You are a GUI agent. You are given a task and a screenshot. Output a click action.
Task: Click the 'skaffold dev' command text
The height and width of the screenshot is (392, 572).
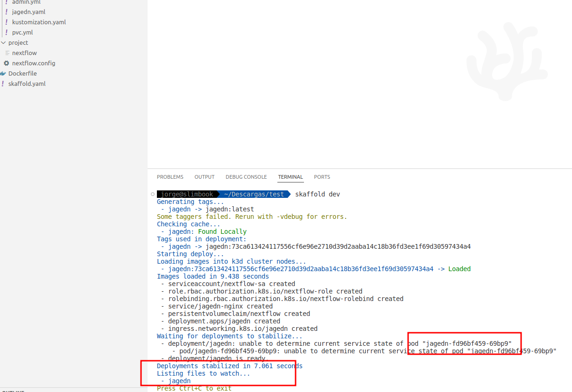[x=318, y=194]
